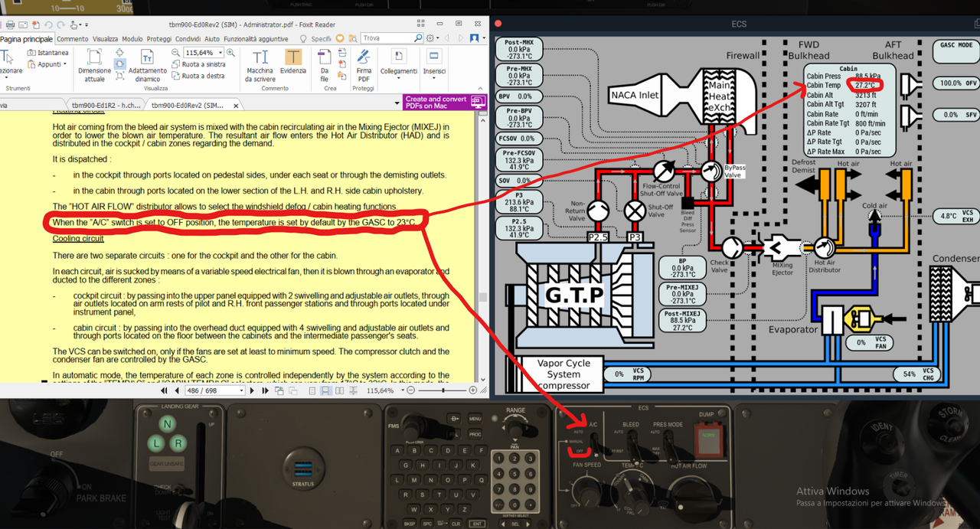
Task: Close the tbm900-Ed0Rev2 document tab
Action: click(236, 106)
